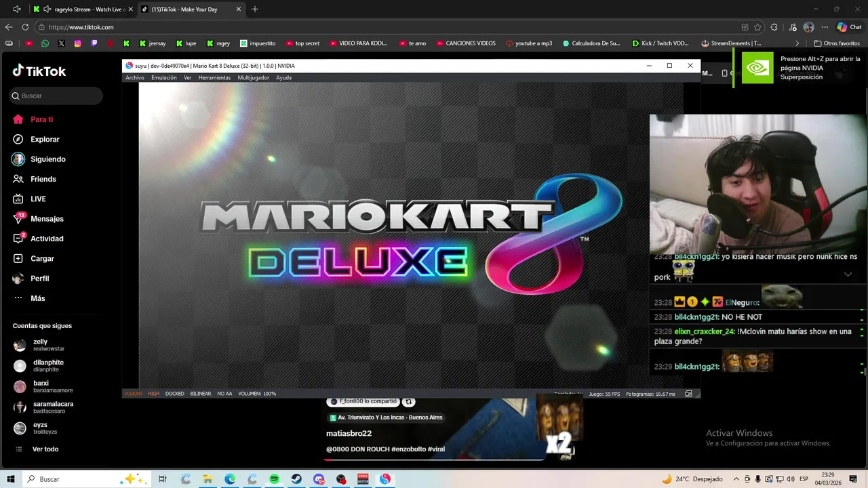Viewport: 868px width, 488px height.
Task: Open Spotify from the taskbar
Action: click(274, 479)
